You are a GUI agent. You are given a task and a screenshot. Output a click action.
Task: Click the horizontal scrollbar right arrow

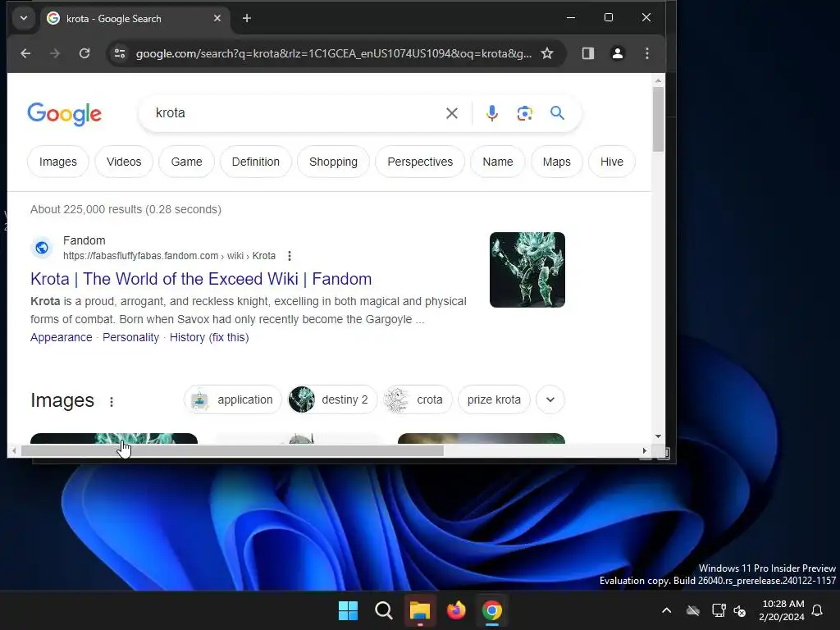[x=645, y=451]
